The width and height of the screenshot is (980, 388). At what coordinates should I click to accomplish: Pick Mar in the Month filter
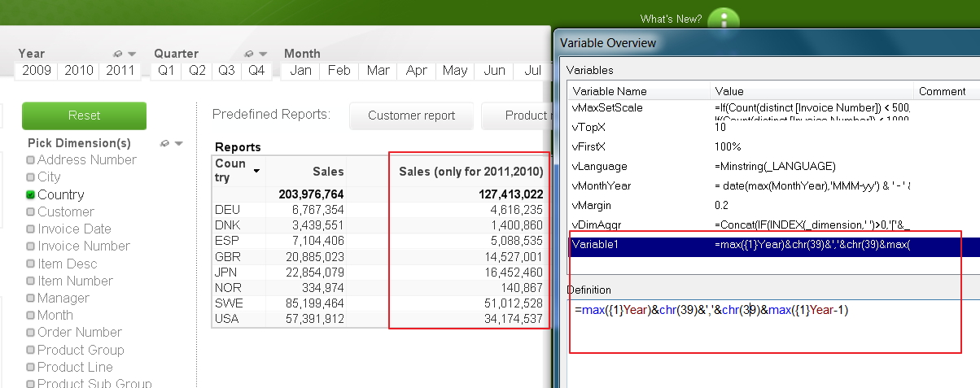(378, 71)
